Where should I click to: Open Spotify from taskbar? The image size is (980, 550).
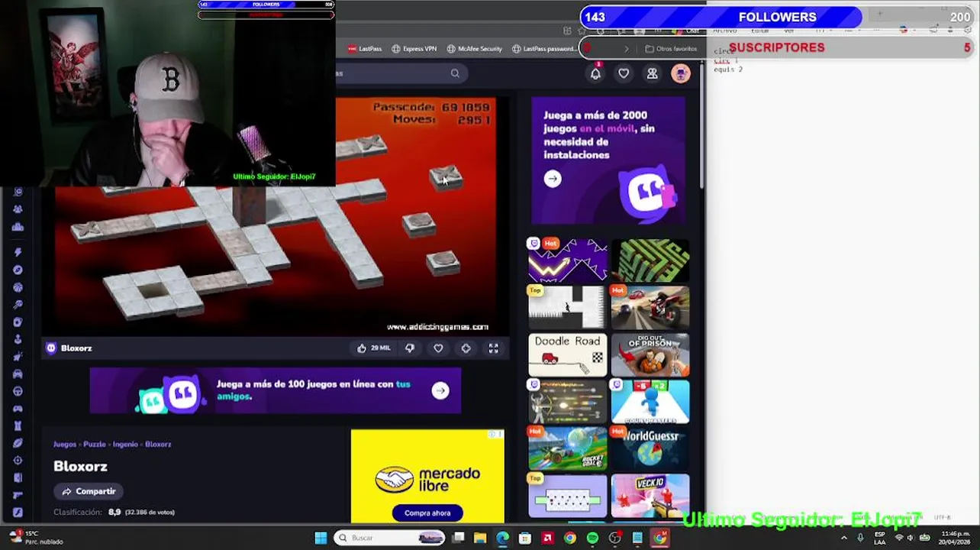(x=593, y=538)
